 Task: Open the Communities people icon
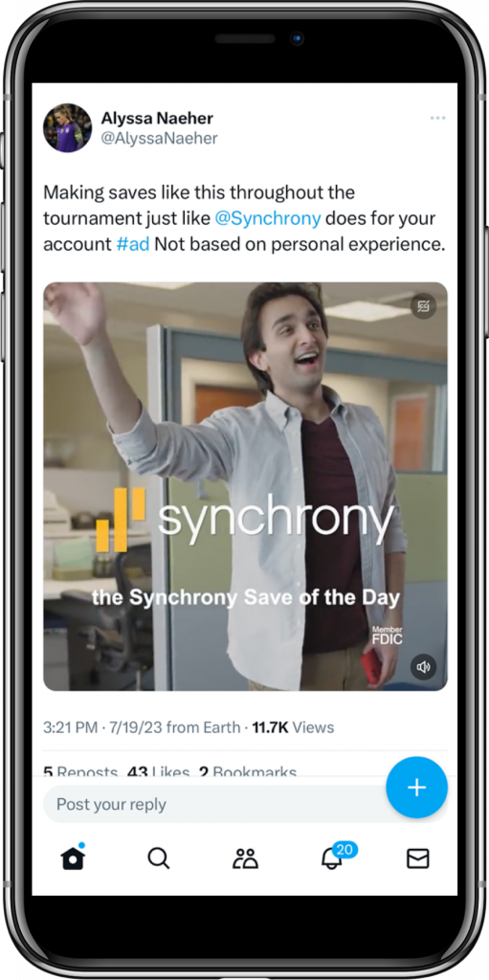click(x=245, y=858)
